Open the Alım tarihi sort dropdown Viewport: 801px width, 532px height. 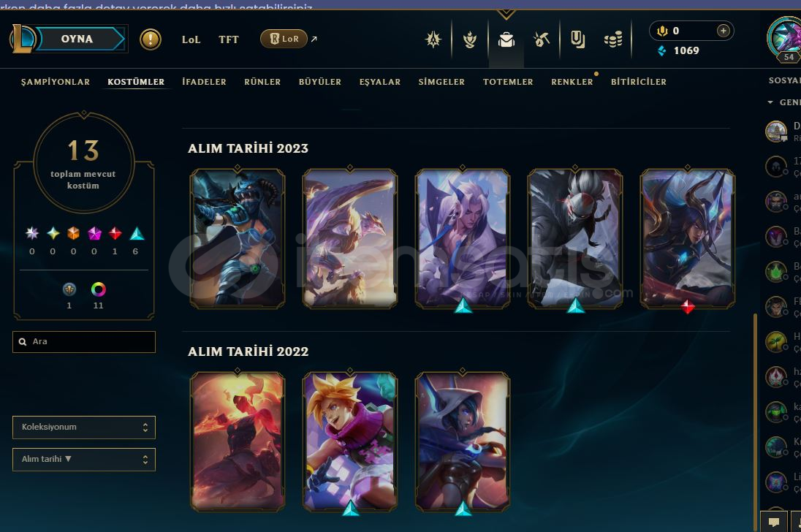(84, 460)
